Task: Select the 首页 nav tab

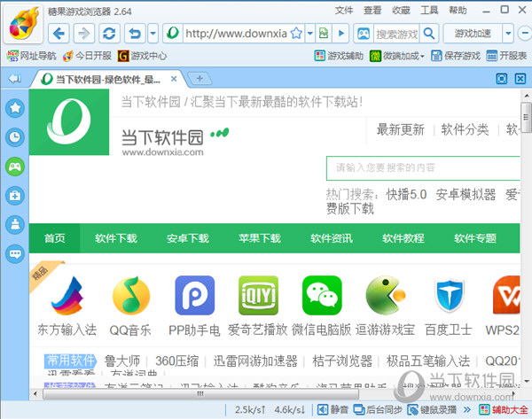Action: [55, 238]
